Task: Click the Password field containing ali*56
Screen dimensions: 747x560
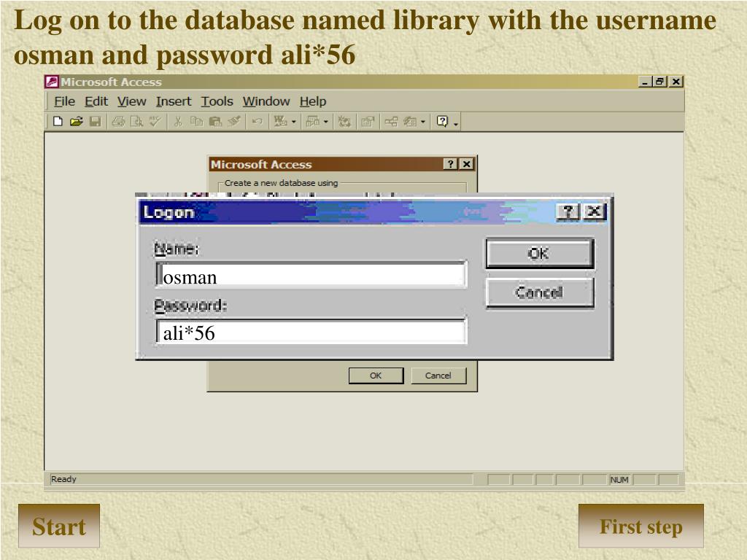Action: click(311, 332)
